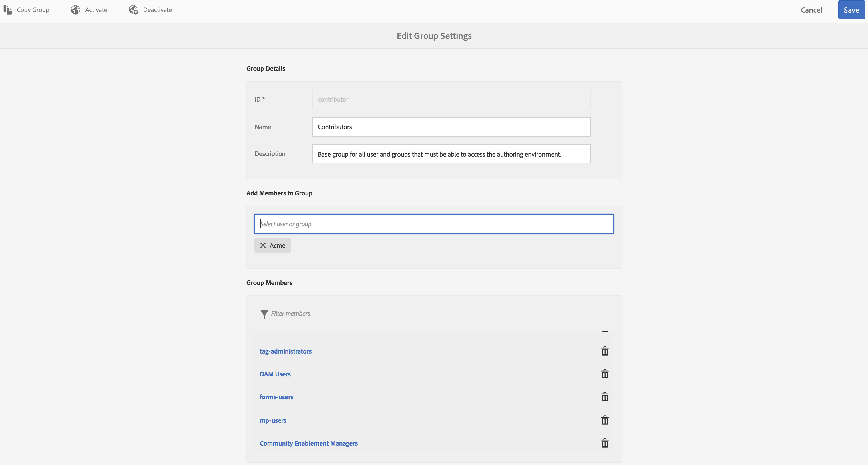
Task: Click the Copy Group icon
Action: (x=8, y=10)
